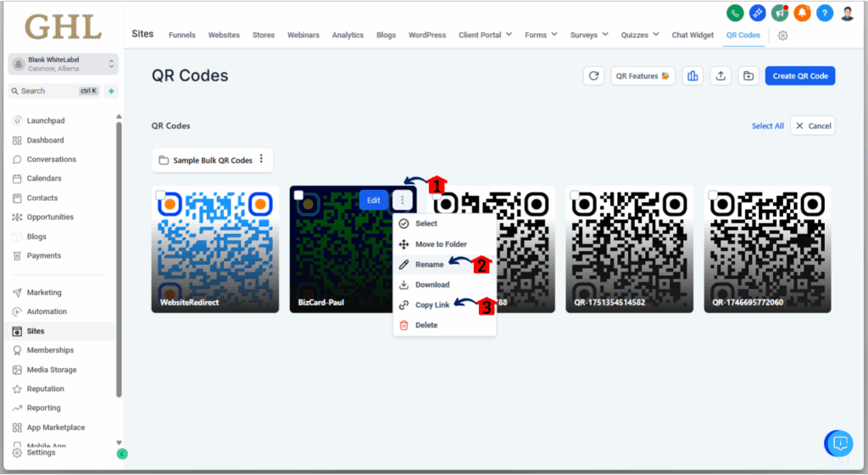Image resolution: width=868 pixels, height=475 pixels.
Task: Open the Blank WhiteLabel account switcher
Action: tap(64, 64)
